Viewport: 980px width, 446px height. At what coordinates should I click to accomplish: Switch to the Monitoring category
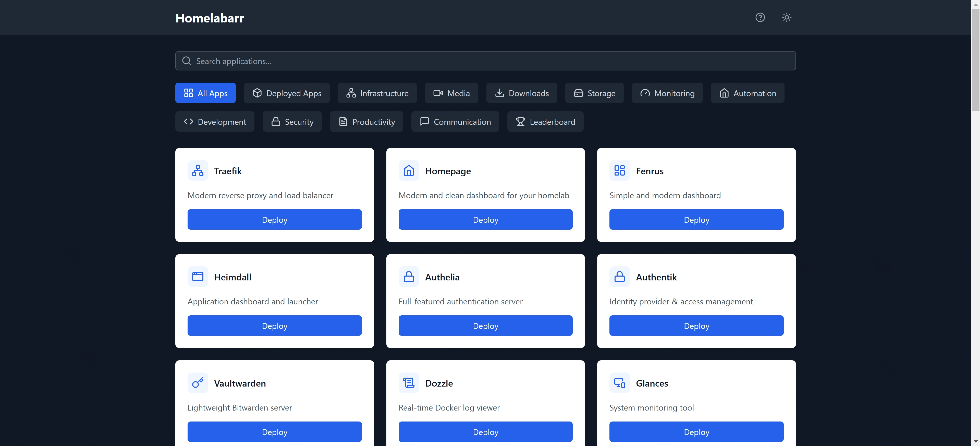[x=667, y=93]
